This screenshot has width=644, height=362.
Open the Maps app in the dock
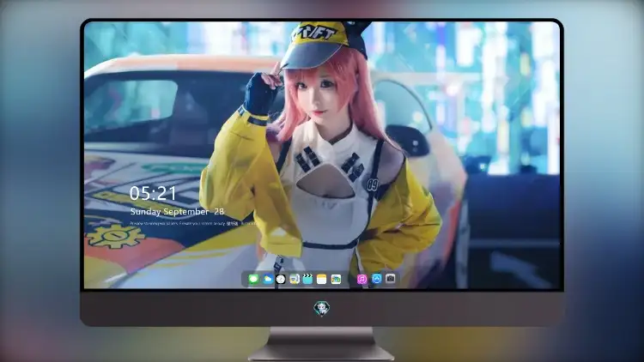[x=336, y=279]
